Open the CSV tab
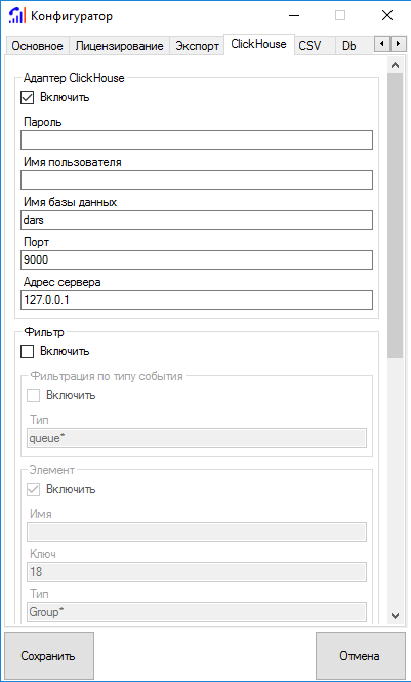 coord(310,46)
